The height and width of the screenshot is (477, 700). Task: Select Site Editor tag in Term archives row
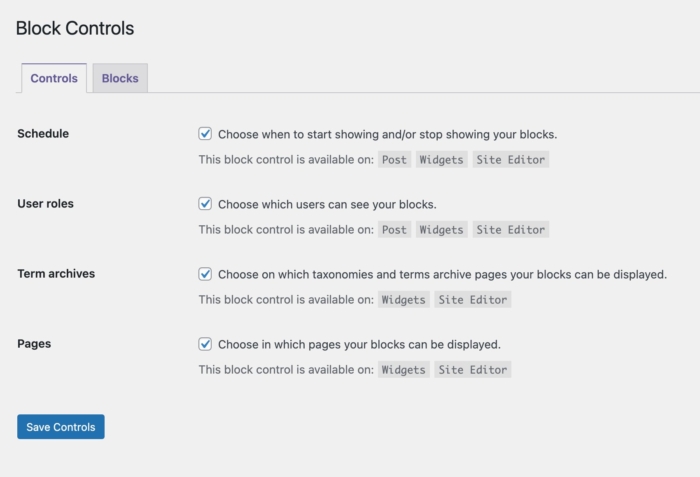472,300
